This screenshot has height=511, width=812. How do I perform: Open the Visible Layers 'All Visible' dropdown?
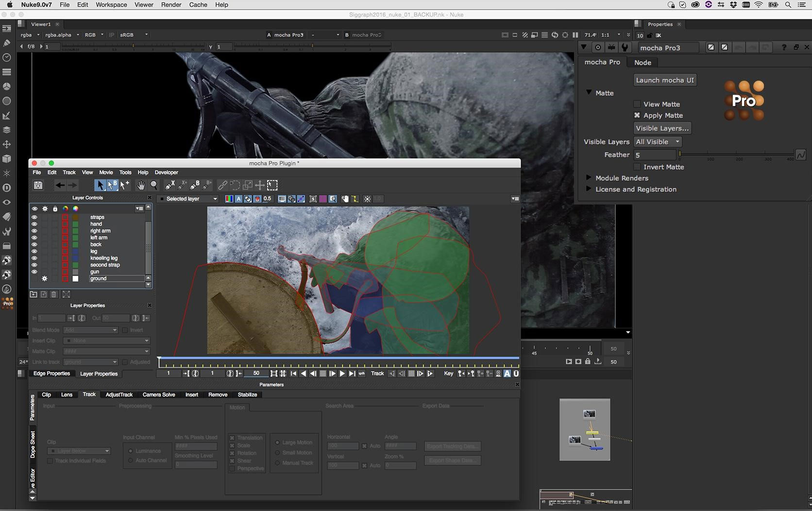pos(658,142)
